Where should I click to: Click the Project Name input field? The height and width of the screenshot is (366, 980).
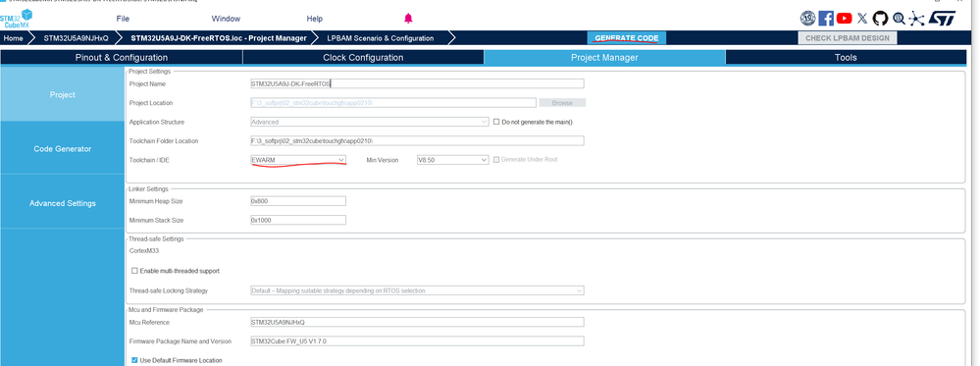pos(417,83)
